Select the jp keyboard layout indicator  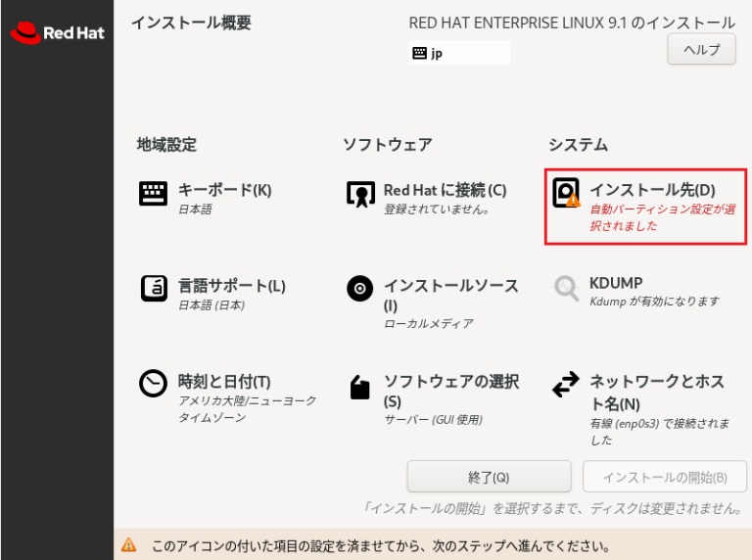coord(458,53)
